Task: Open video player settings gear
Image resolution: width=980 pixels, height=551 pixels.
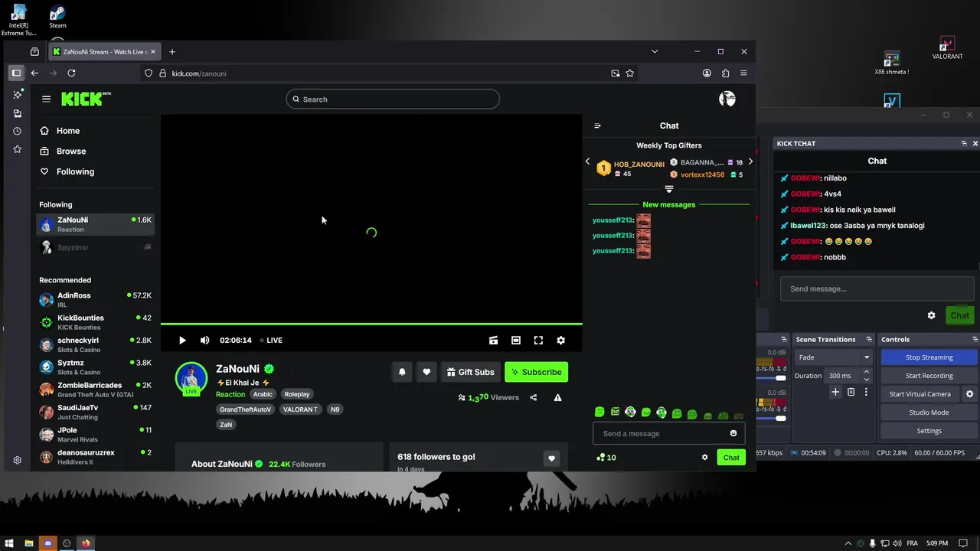Action: pos(560,341)
